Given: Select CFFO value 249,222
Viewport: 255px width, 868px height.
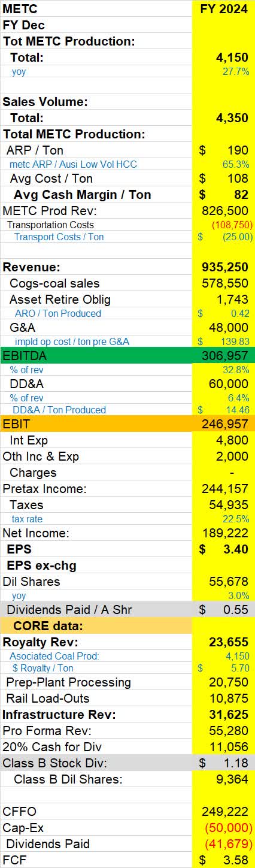Looking at the screenshot, I should 224,812.
